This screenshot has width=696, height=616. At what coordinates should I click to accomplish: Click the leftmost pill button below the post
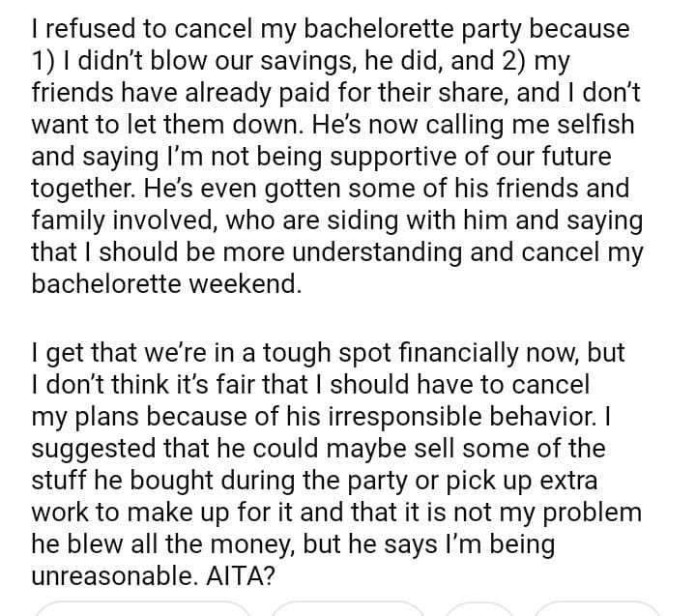tap(143, 609)
